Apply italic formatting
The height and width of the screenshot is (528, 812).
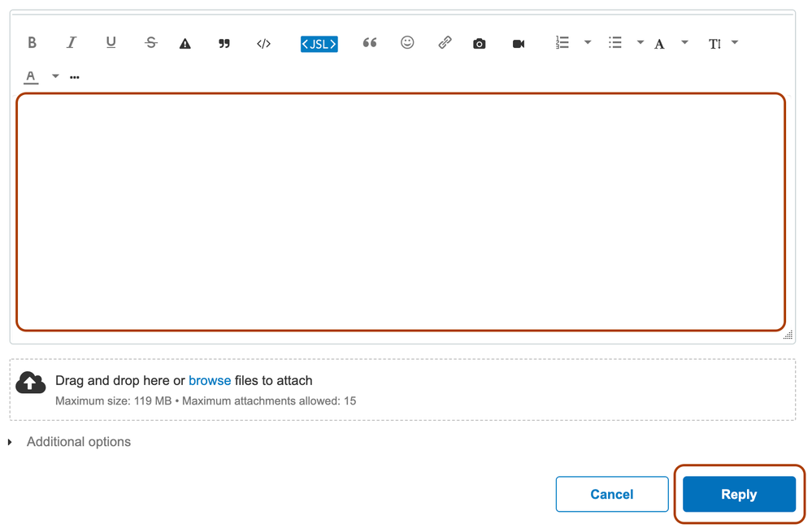pyautogui.click(x=72, y=42)
